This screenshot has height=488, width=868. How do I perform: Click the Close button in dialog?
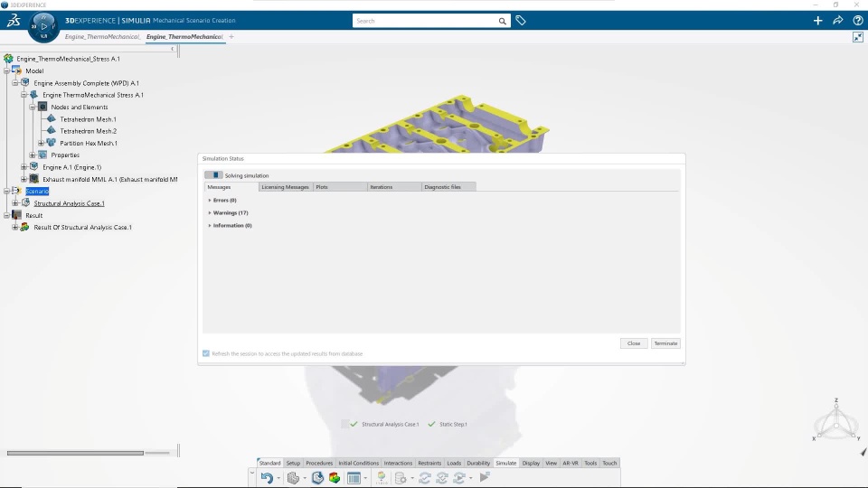[634, 343]
